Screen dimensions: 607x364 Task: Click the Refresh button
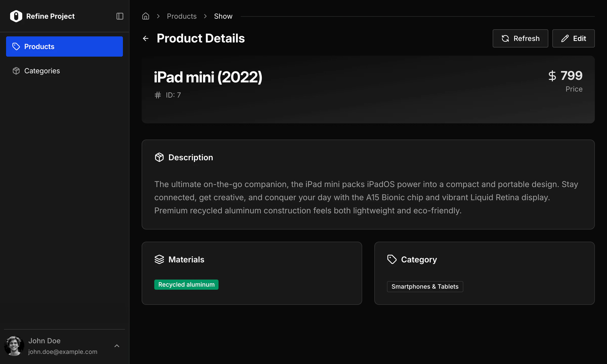coord(520,38)
